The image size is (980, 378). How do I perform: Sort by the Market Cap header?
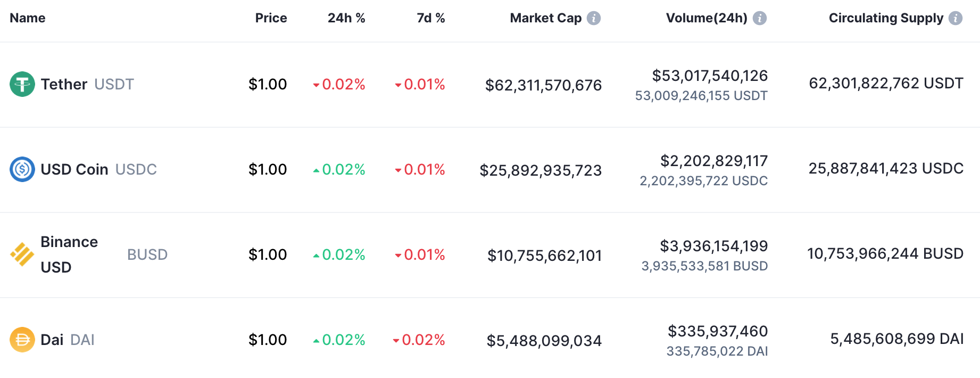(545, 18)
